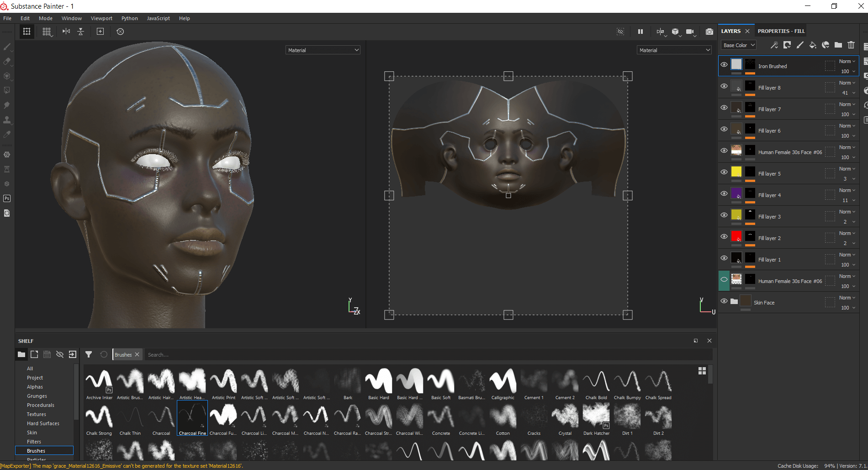
Task: Select the Eraser tool
Action: [7, 61]
